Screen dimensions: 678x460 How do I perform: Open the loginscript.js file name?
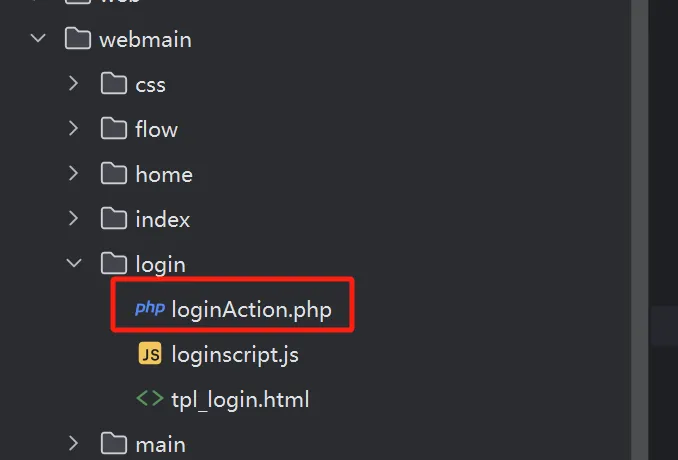coord(235,355)
